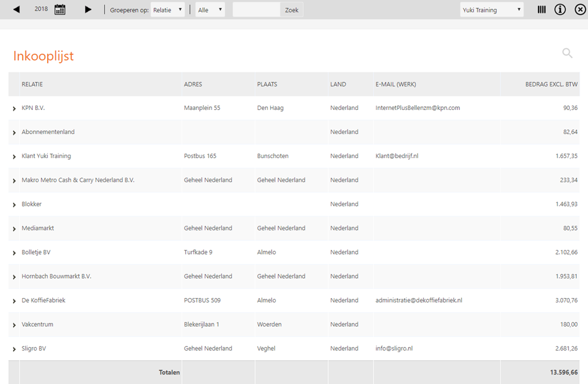Sort by the RELATIE column header

click(32, 84)
